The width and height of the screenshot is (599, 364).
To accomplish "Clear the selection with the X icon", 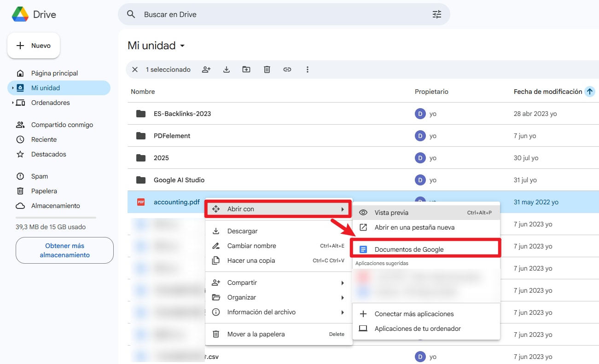I will (x=134, y=69).
